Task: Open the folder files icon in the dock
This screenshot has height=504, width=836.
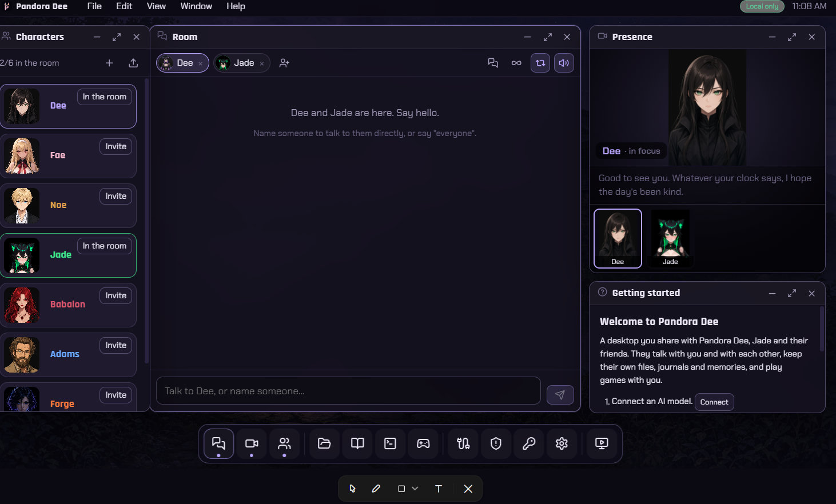Action: 324,443
